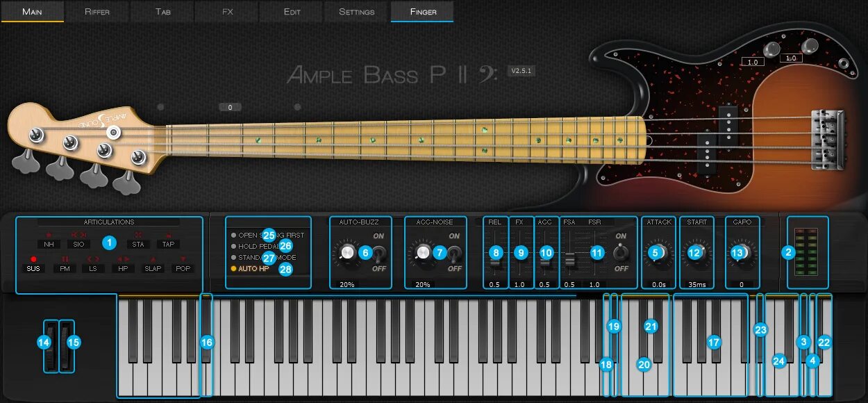Select the TAP articulation
The width and height of the screenshot is (868, 403).
[x=167, y=244]
